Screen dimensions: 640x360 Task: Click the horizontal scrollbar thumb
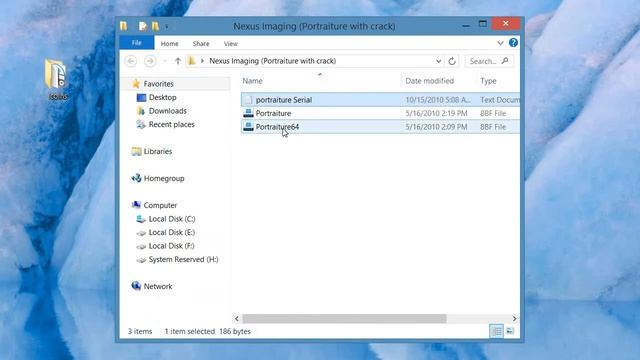tap(344, 318)
